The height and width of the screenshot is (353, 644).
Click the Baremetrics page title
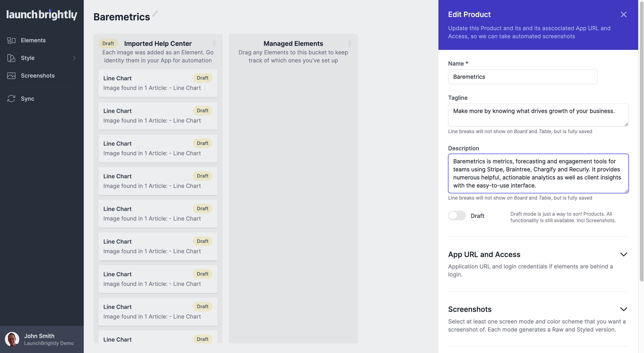122,17
